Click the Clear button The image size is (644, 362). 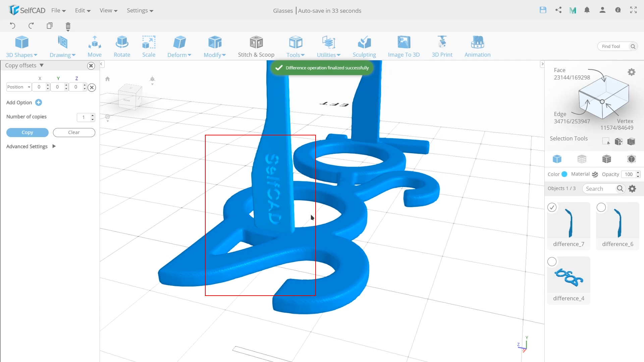74,132
